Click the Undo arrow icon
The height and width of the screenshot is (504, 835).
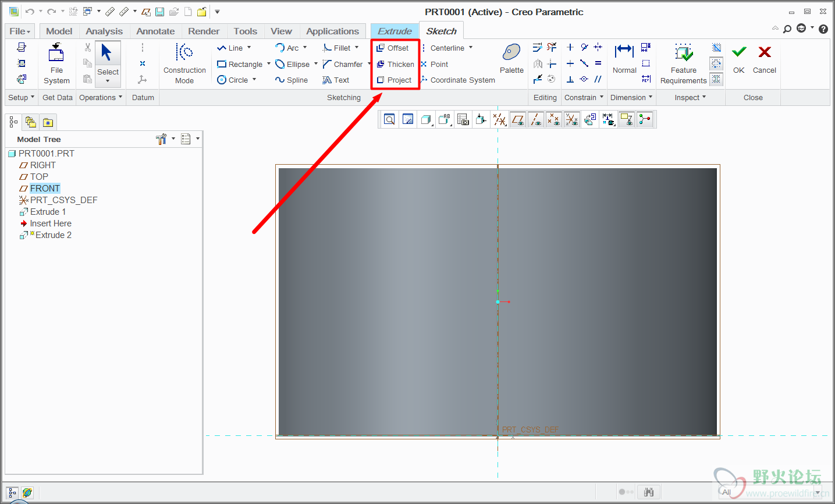point(30,12)
